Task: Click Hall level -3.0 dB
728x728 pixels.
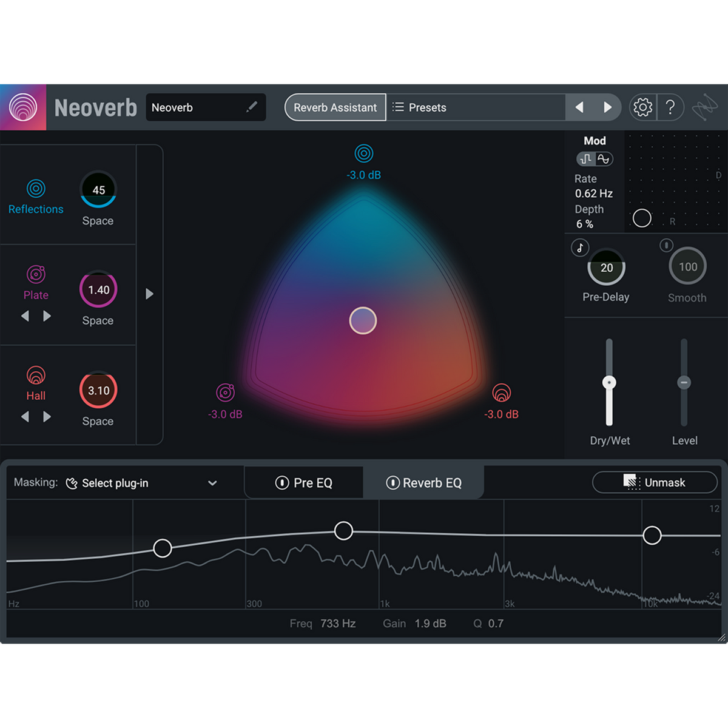Action: 501,414
